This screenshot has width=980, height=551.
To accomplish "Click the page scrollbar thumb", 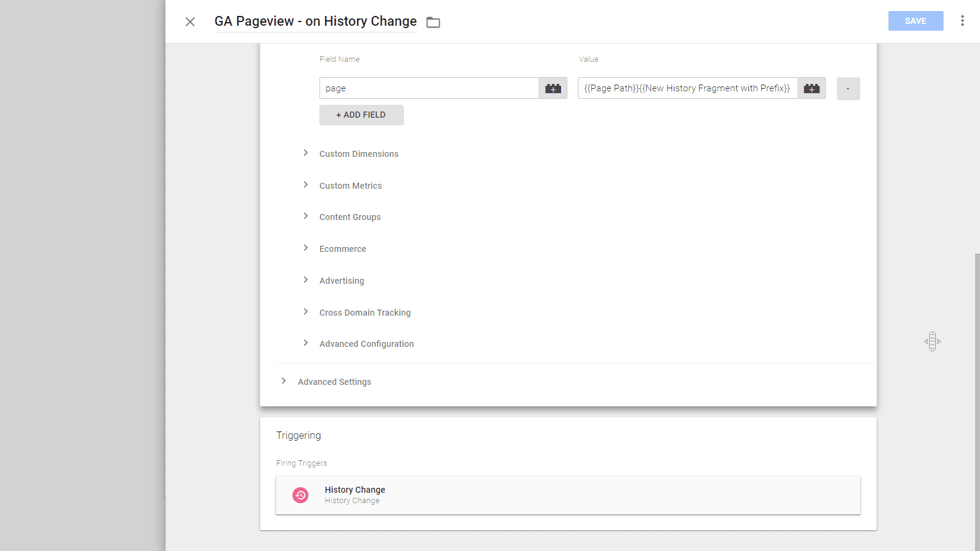I will pyautogui.click(x=977, y=401).
